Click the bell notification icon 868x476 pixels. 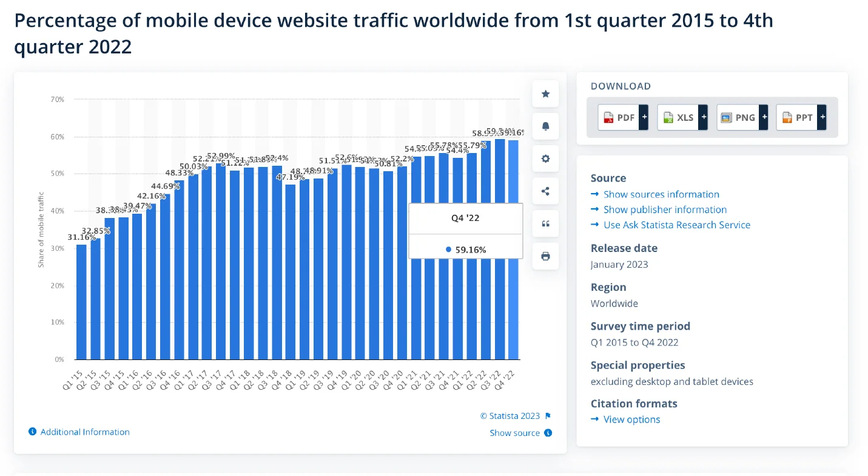click(545, 126)
